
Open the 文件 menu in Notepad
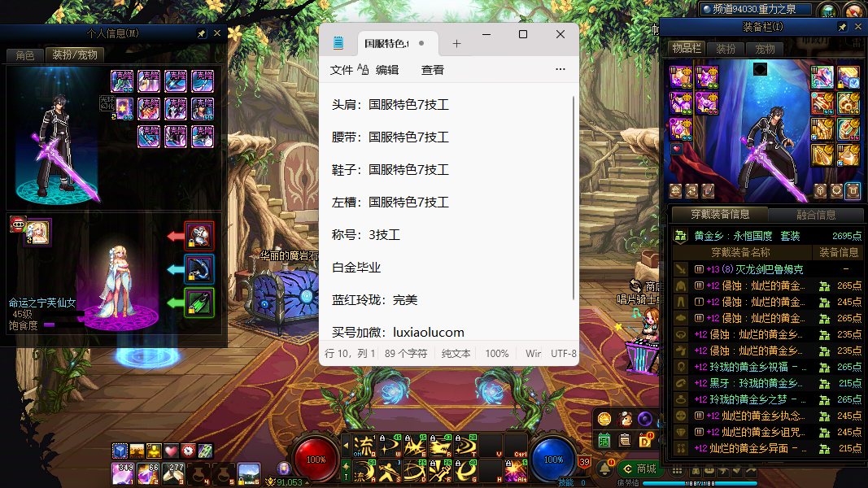pyautogui.click(x=341, y=70)
